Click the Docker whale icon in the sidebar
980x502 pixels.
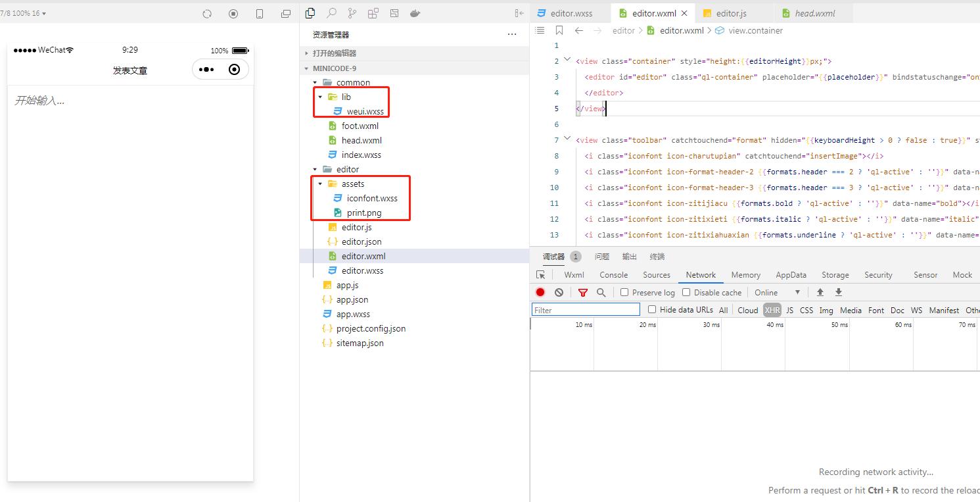click(x=415, y=13)
